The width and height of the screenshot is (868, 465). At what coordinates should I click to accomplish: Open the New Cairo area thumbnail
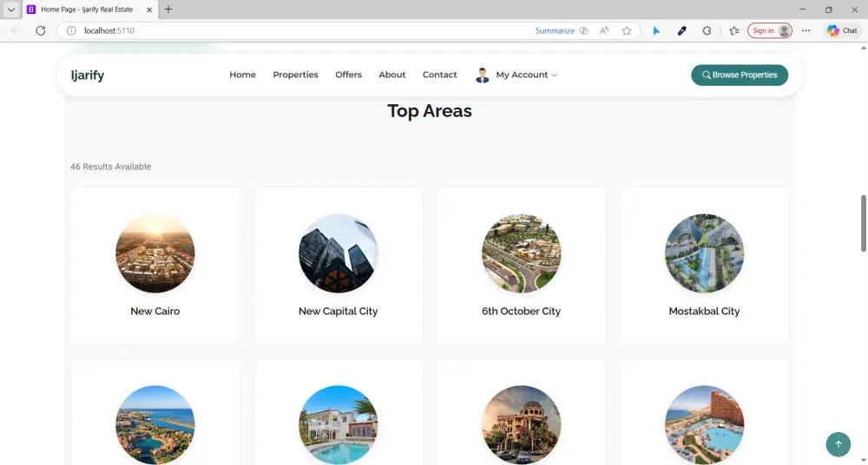click(155, 253)
